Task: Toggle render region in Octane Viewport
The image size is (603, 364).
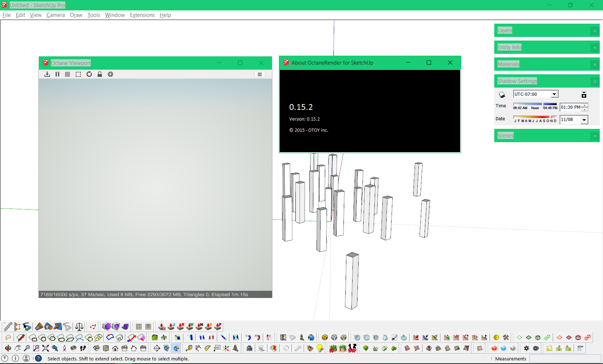Action: pyautogui.click(x=78, y=74)
